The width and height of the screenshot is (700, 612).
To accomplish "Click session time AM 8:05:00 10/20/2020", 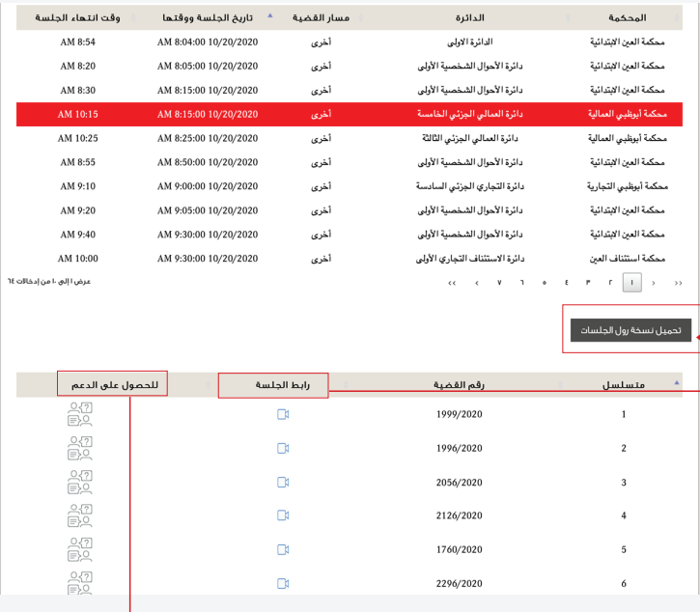I will click(208, 66).
